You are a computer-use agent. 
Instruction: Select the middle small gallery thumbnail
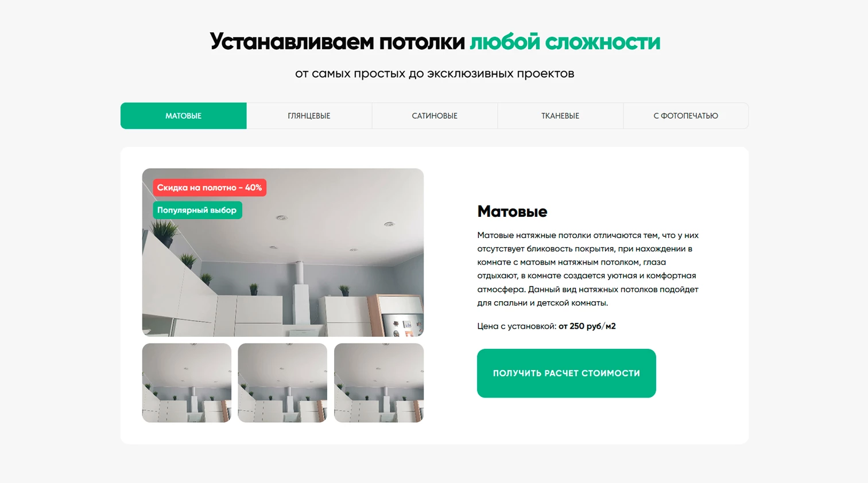click(x=282, y=383)
